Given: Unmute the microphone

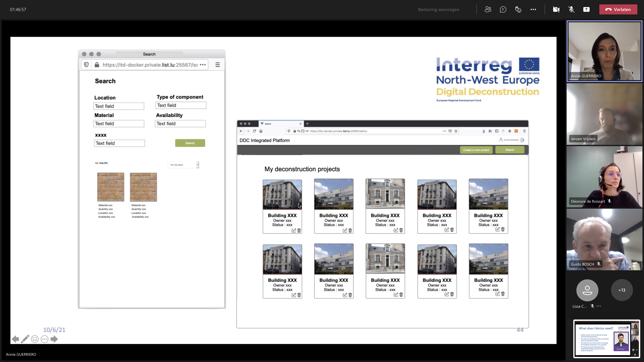Looking at the screenshot, I should click(571, 9).
